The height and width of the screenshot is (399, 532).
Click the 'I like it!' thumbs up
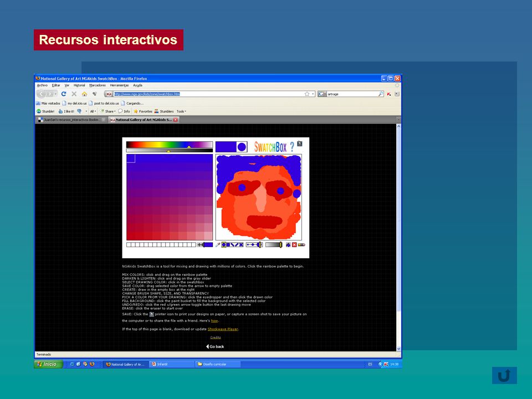(x=66, y=111)
